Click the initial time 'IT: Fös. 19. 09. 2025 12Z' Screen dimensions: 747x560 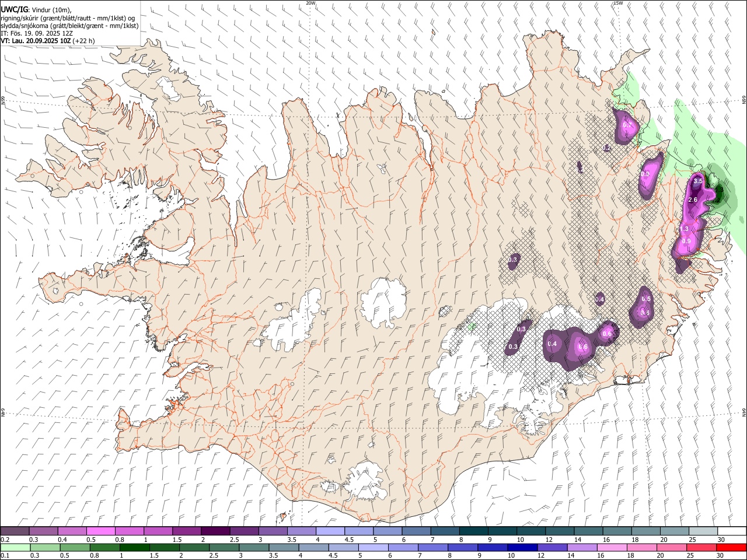pos(36,33)
